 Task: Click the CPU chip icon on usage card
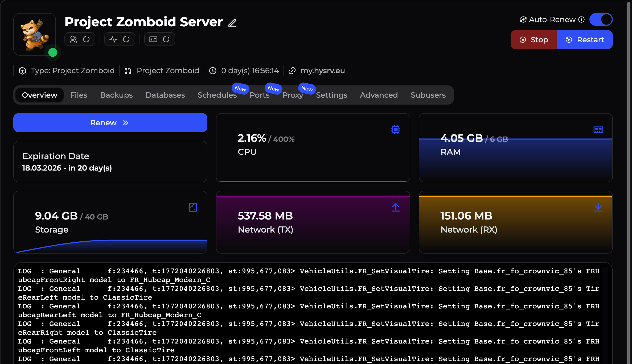coord(395,130)
